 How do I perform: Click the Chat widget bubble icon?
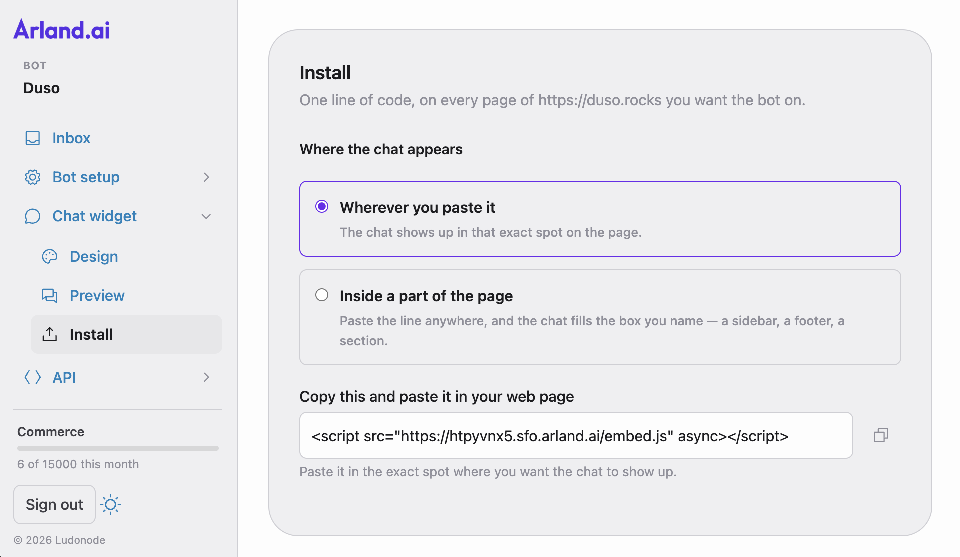(x=32, y=216)
